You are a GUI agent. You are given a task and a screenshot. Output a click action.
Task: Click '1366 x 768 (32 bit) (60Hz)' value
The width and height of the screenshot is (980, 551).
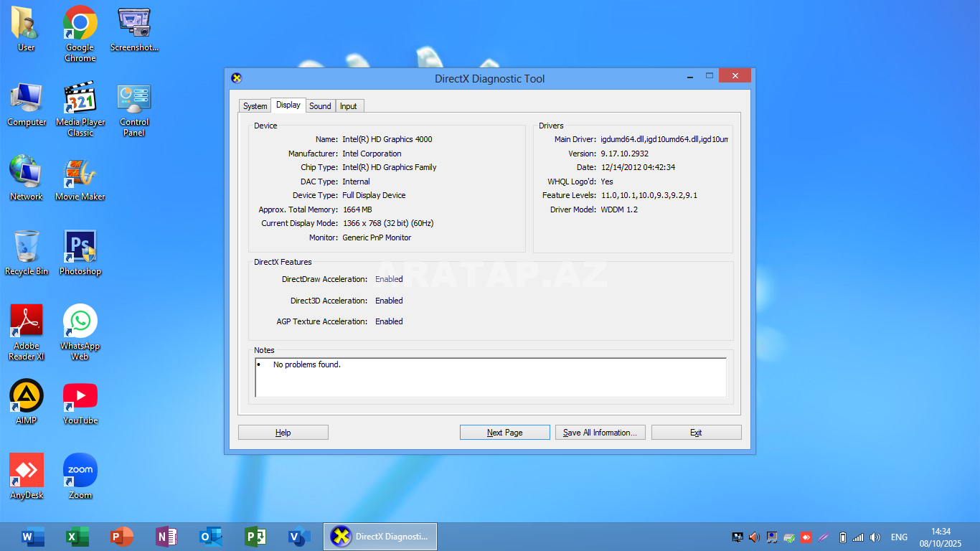click(x=388, y=223)
